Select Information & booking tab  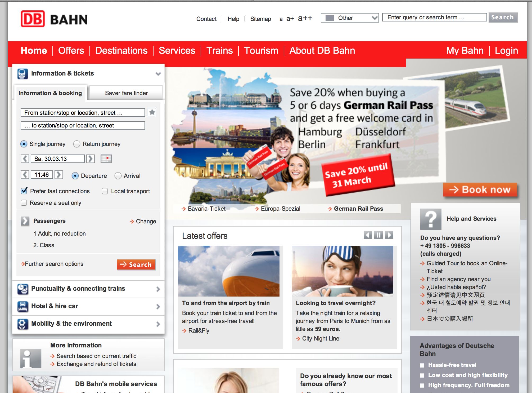(50, 93)
